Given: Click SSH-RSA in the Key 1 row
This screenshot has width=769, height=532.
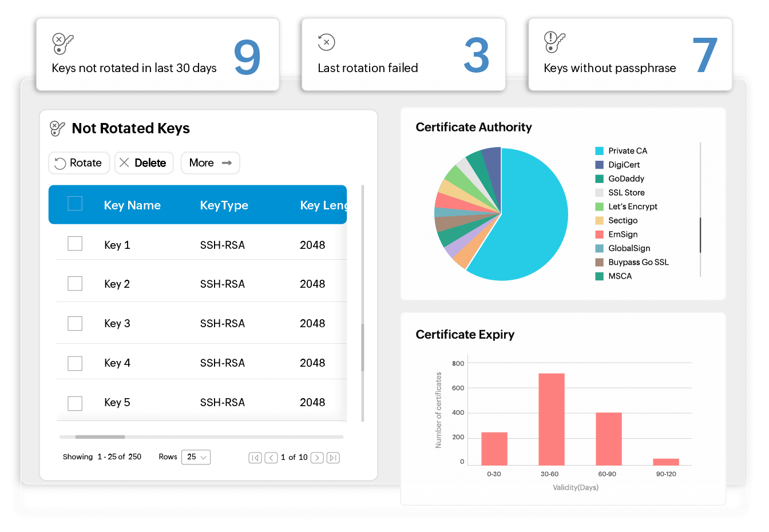Looking at the screenshot, I should [x=223, y=245].
